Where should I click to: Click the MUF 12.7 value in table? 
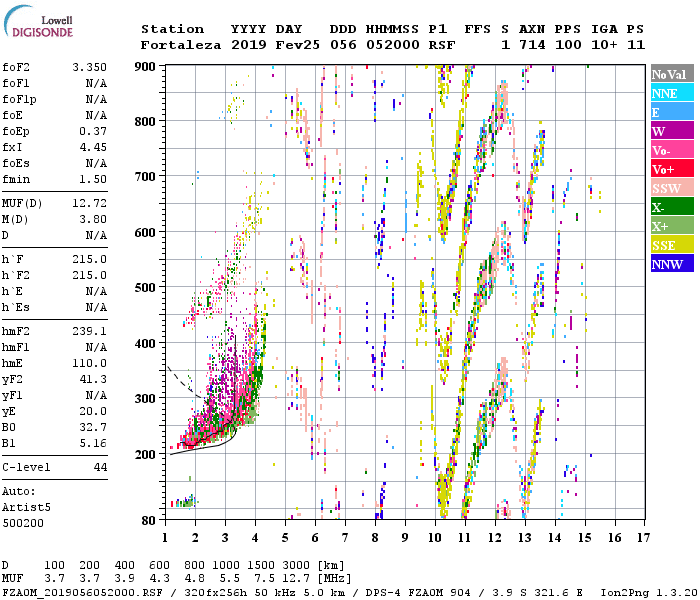click(296, 579)
